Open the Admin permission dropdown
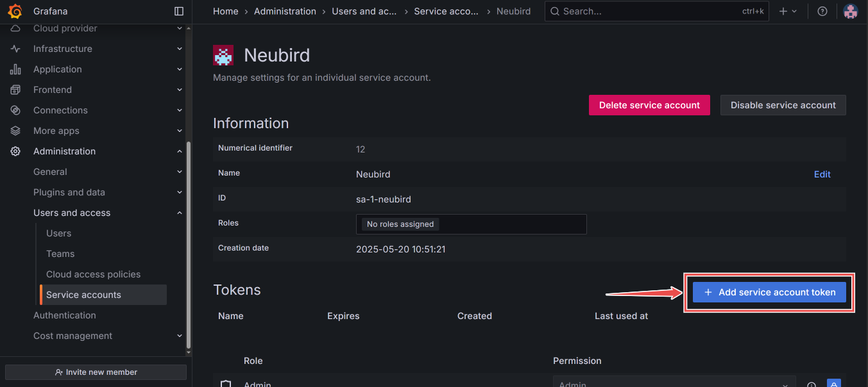 (x=674, y=383)
